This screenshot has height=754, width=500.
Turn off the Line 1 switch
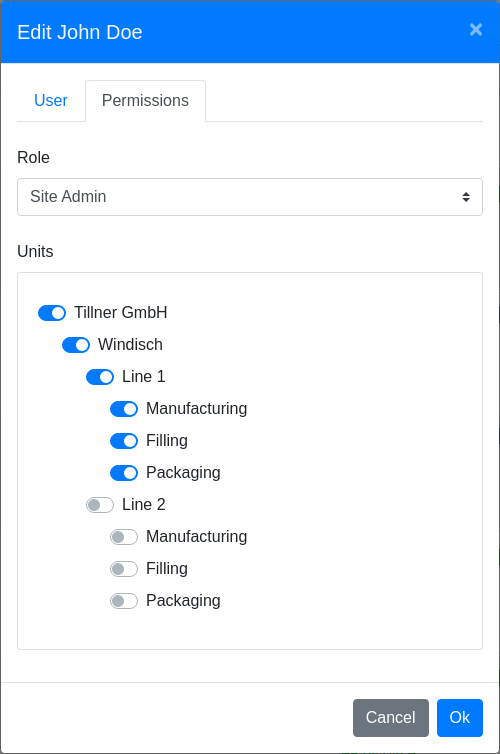pos(100,377)
